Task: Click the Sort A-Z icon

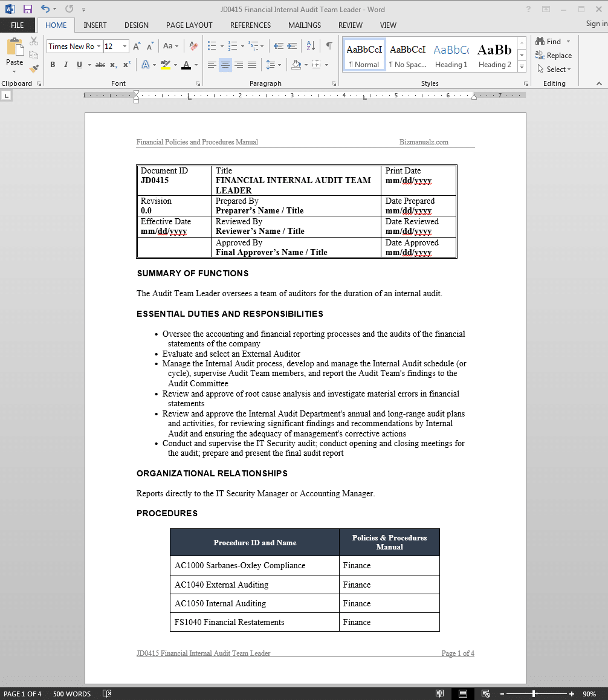Action: (311, 46)
